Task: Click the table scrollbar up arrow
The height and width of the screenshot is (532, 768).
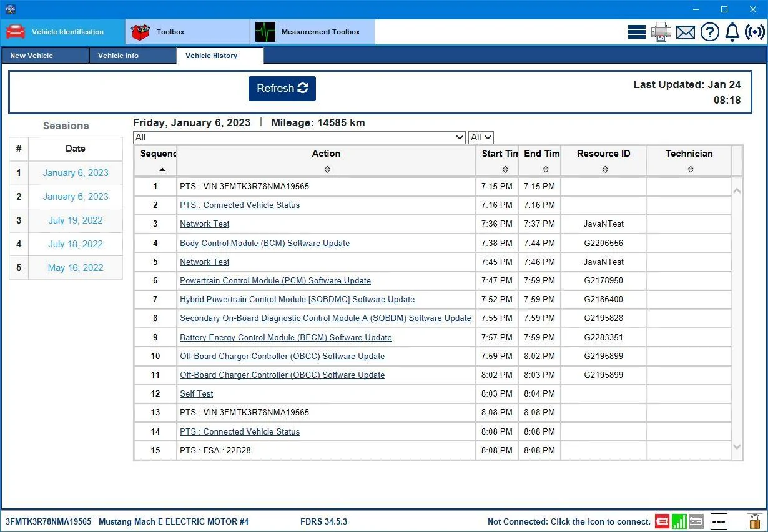Action: coord(737,190)
